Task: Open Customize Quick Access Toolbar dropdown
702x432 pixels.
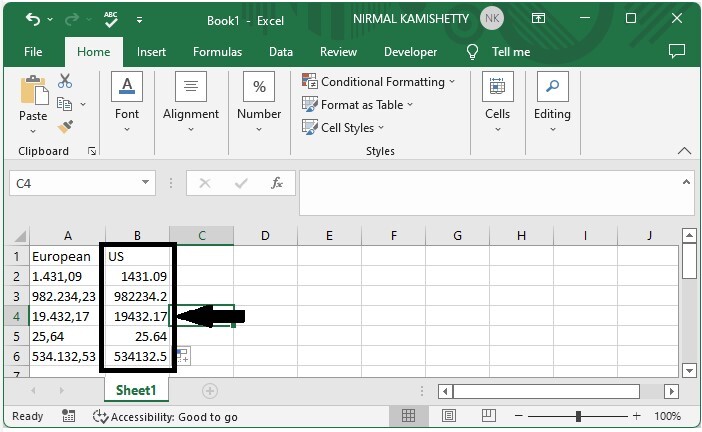Action: click(140, 20)
